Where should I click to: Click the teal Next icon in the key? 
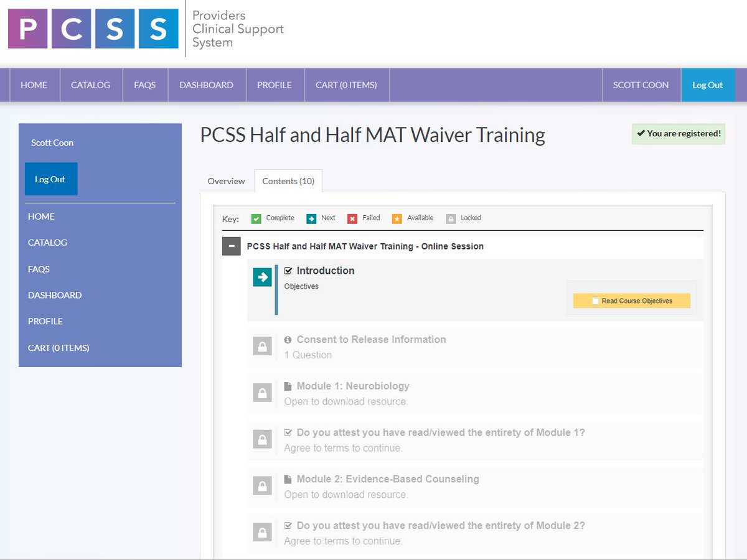click(x=311, y=218)
